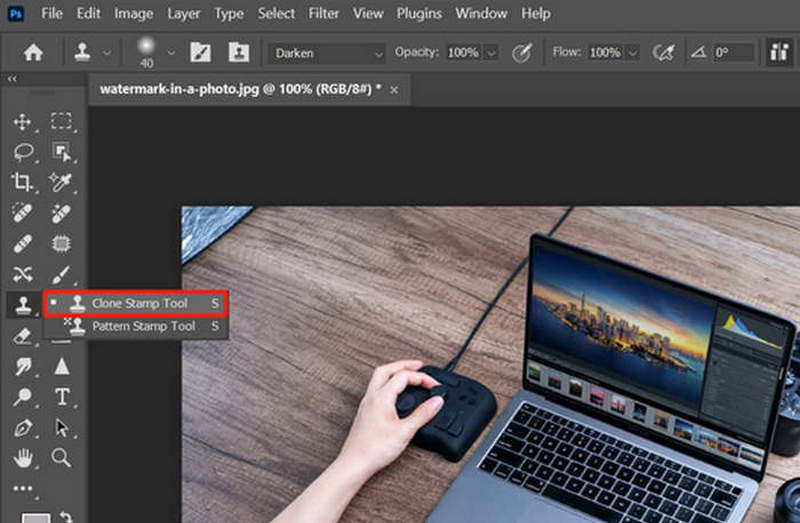800x523 pixels.
Task: Open the View menu
Action: pyautogui.click(x=368, y=13)
